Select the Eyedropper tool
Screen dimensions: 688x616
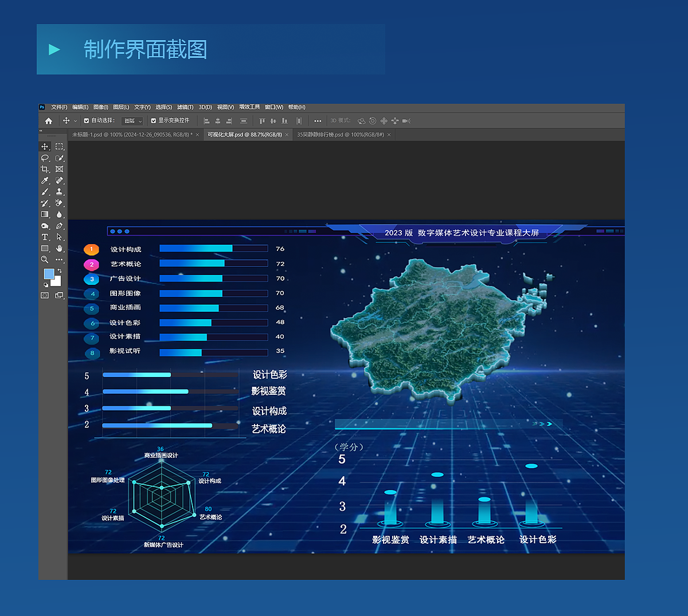pos(45,181)
